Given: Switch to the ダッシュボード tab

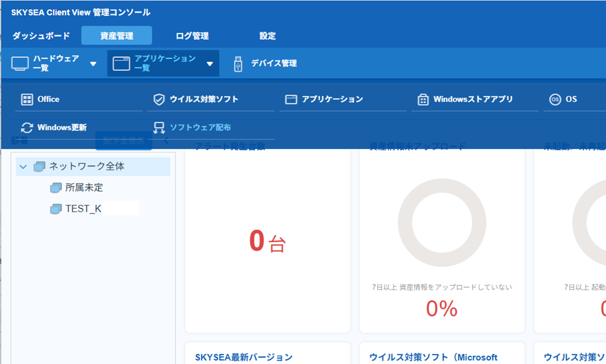Looking at the screenshot, I should [x=41, y=36].
